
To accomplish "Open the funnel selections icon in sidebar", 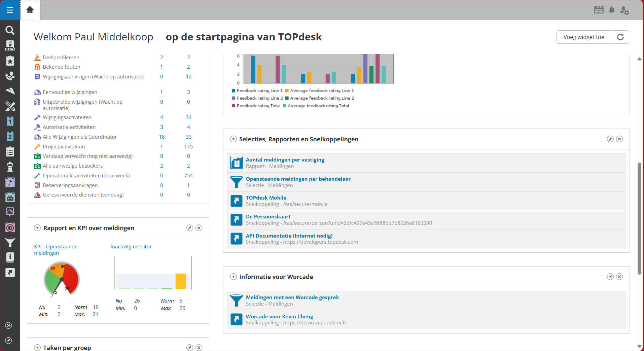I will [x=10, y=242].
